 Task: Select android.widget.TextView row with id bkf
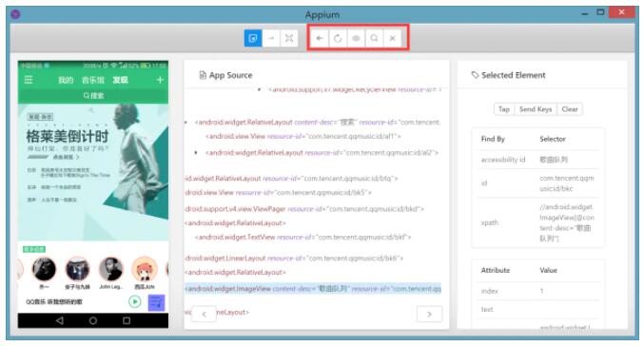pyautogui.click(x=302, y=238)
